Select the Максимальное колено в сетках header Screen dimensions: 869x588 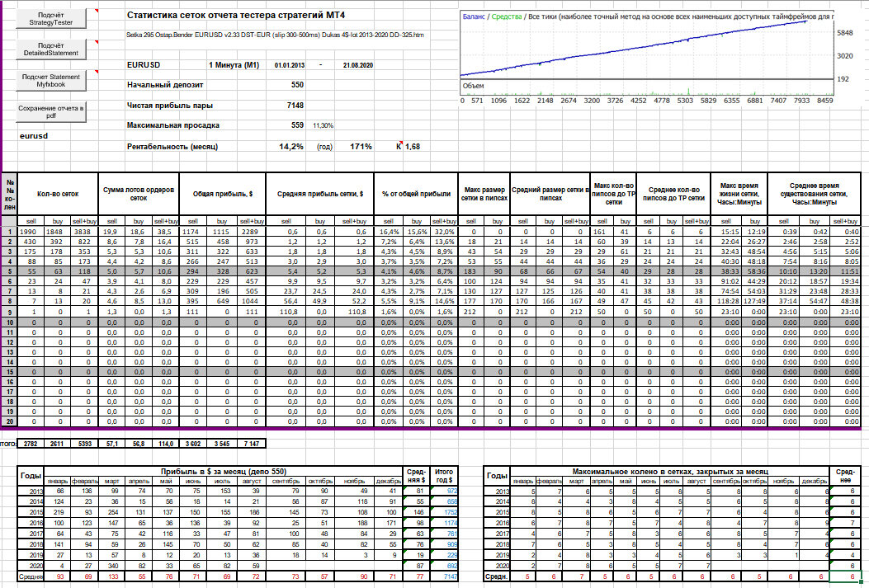669,471
